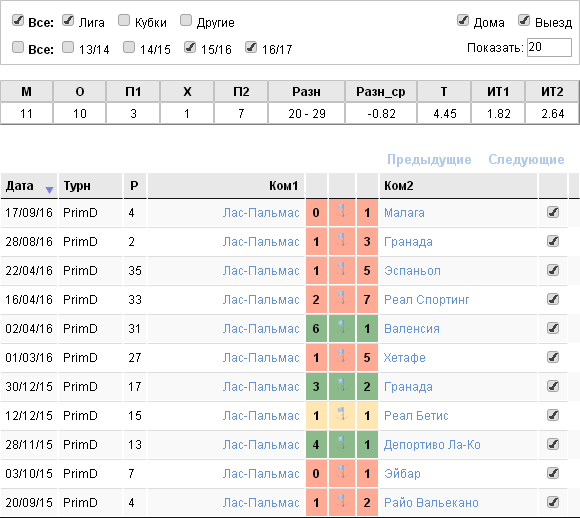This screenshot has height=518, width=580.
Task: Enable the 14/15 season checkbox
Action: [x=129, y=47]
